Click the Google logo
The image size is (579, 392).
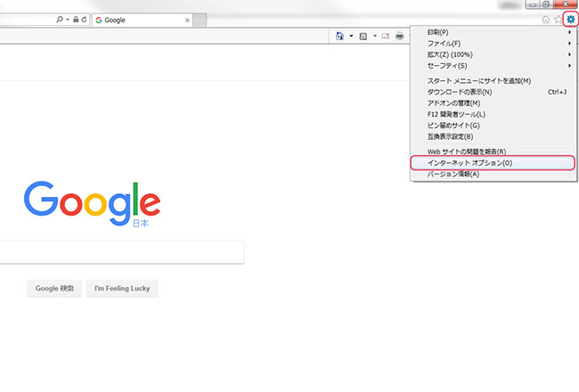[x=93, y=203]
